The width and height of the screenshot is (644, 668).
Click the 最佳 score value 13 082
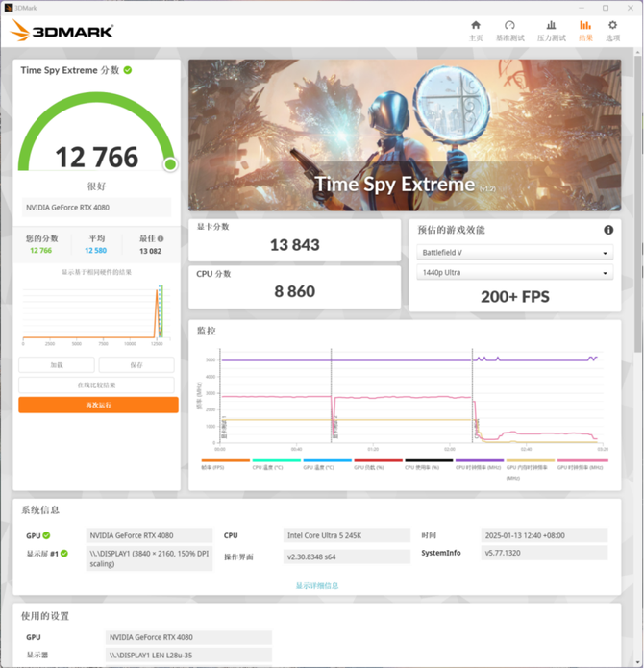150,251
